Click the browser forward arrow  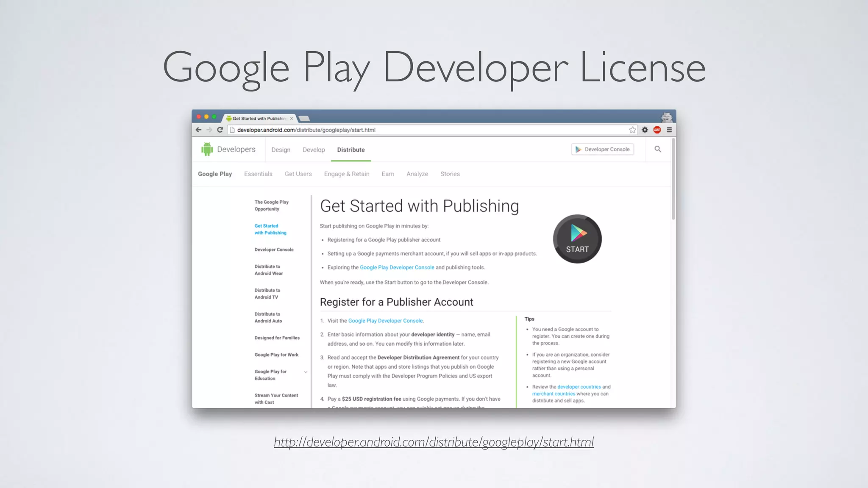coord(209,130)
